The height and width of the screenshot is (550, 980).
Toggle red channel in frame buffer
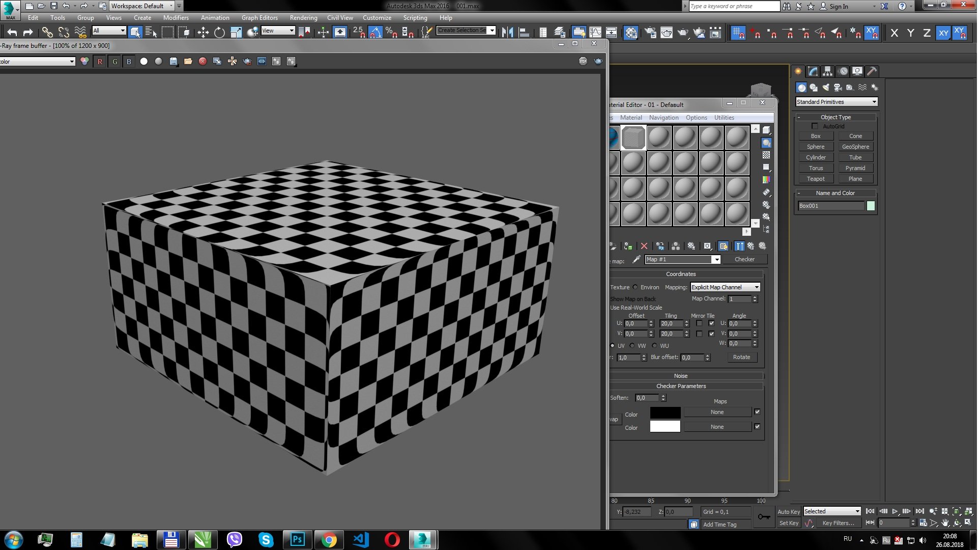coord(100,62)
